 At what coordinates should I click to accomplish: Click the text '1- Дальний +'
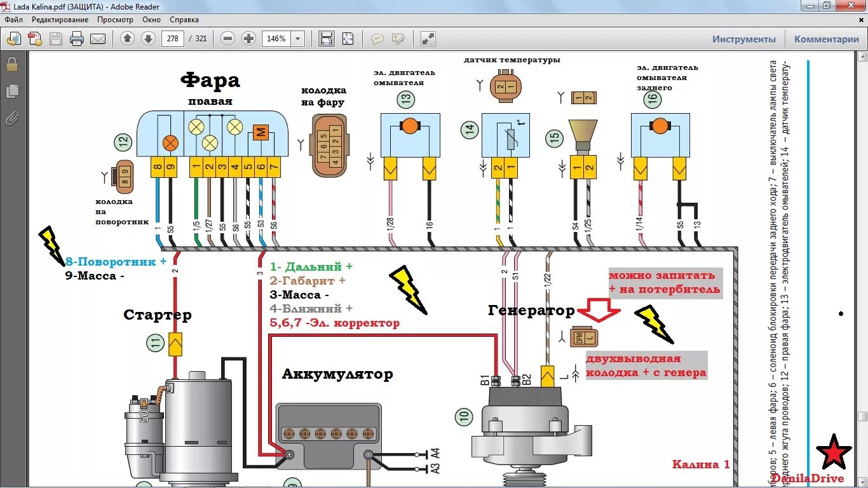pos(311,267)
